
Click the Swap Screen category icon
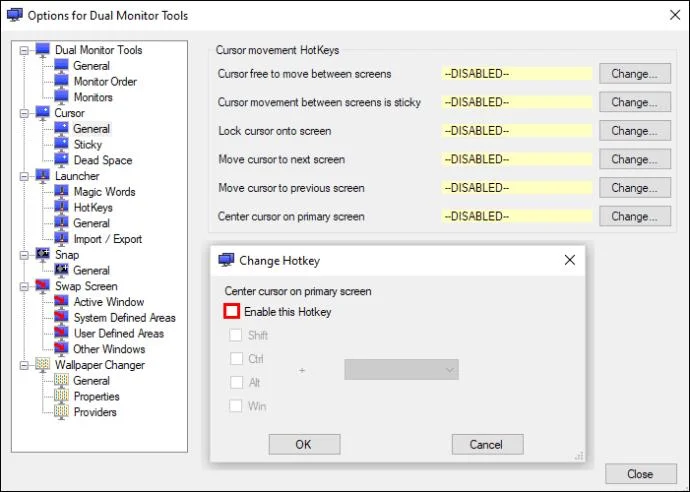pyautogui.click(x=43, y=286)
